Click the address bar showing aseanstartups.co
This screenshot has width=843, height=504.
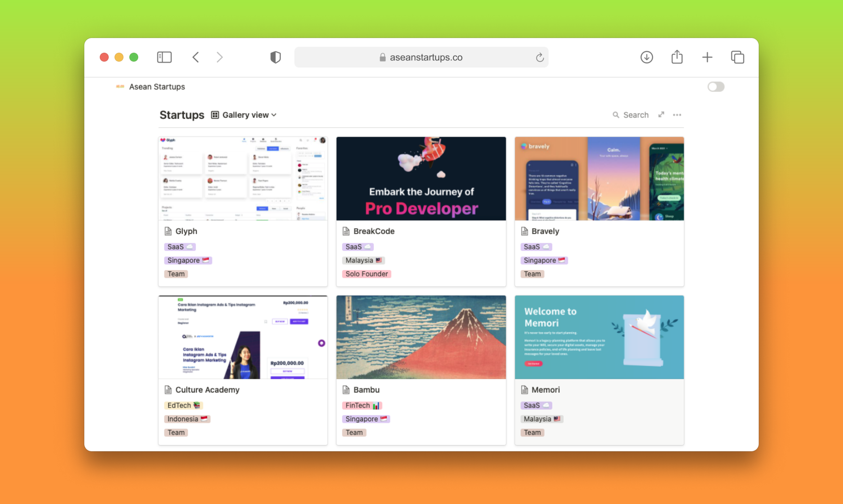421,57
